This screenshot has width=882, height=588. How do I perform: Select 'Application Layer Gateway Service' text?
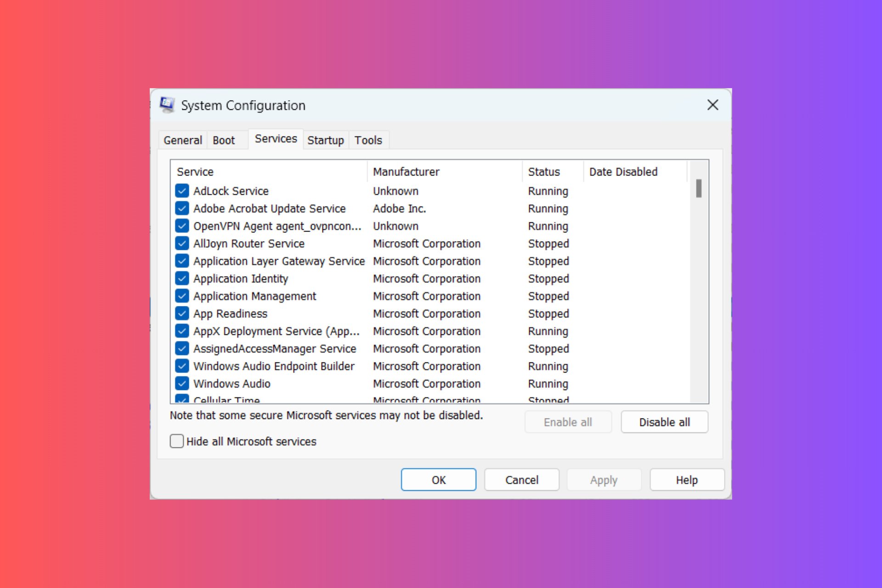tap(279, 261)
